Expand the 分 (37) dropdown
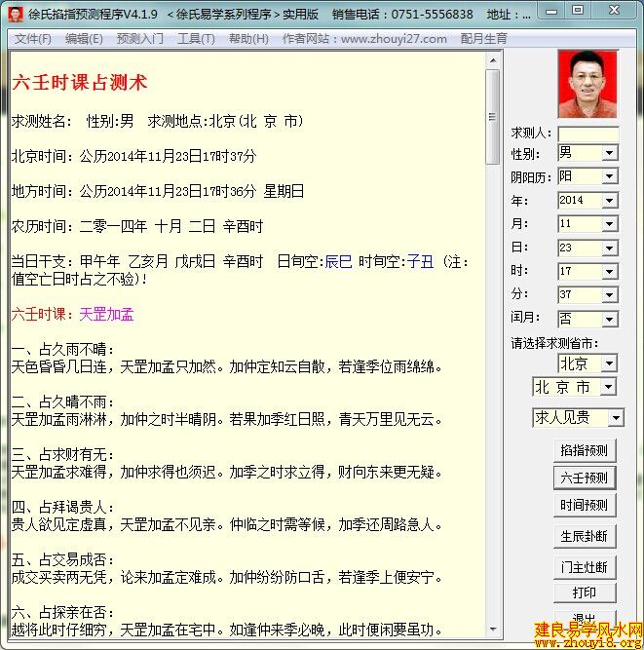644x650 pixels. coord(609,294)
